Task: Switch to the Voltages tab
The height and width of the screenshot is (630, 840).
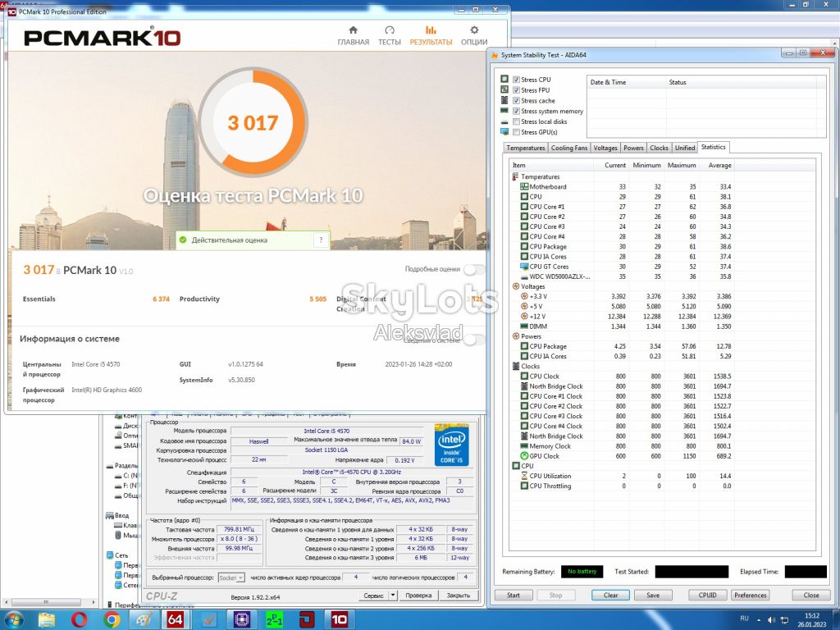Action: (x=605, y=148)
